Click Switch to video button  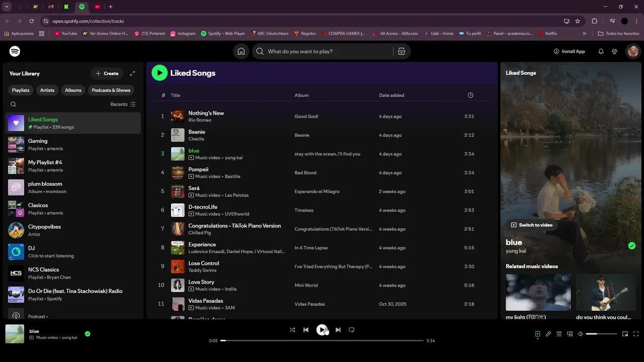tap(532, 225)
